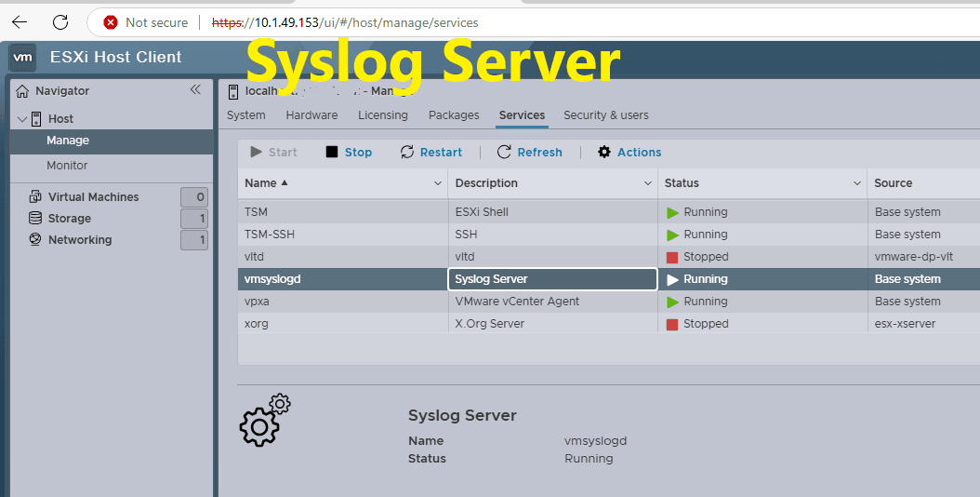Select the xorg service name
Screen dimensions: 980x497
point(257,324)
